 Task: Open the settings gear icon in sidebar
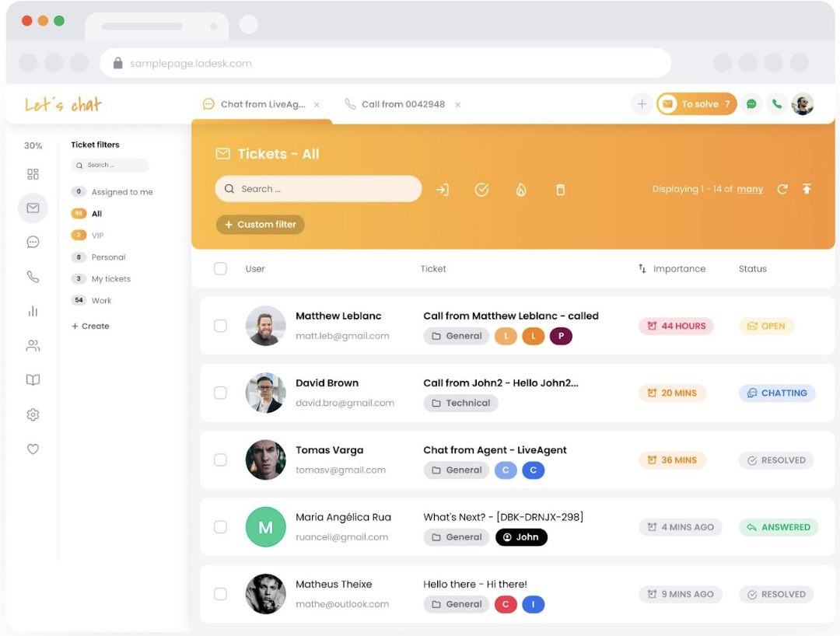(x=33, y=414)
